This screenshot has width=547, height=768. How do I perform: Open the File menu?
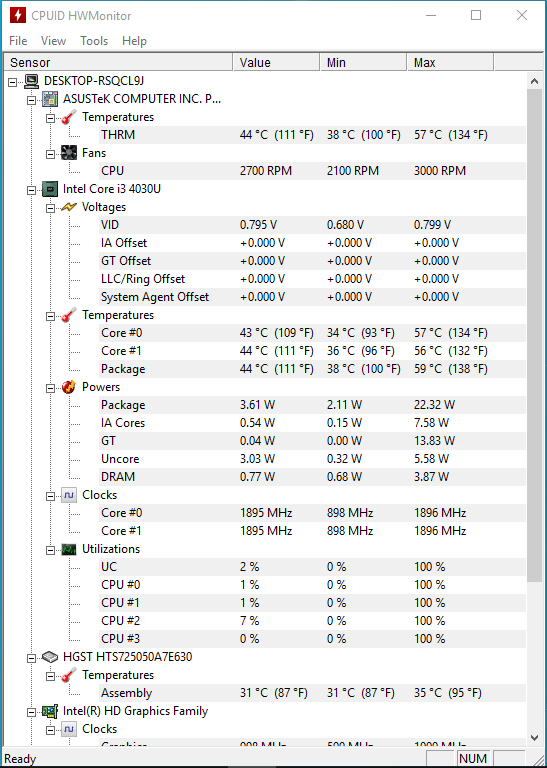pyautogui.click(x=18, y=41)
